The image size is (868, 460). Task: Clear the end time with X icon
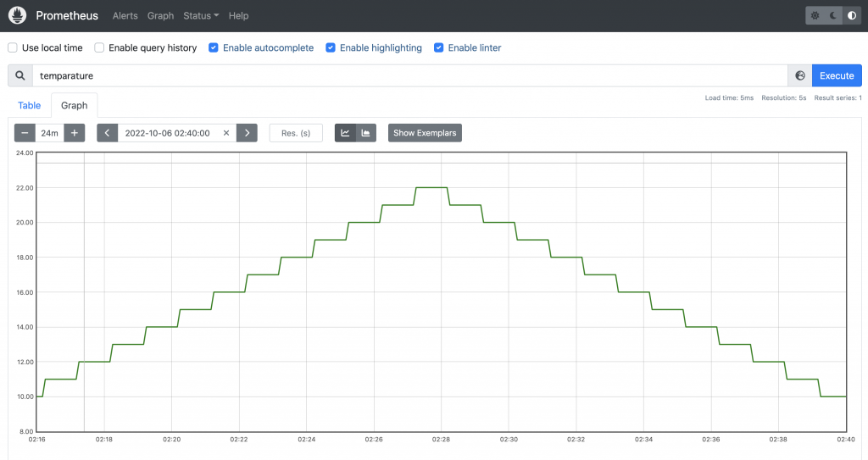tap(226, 133)
